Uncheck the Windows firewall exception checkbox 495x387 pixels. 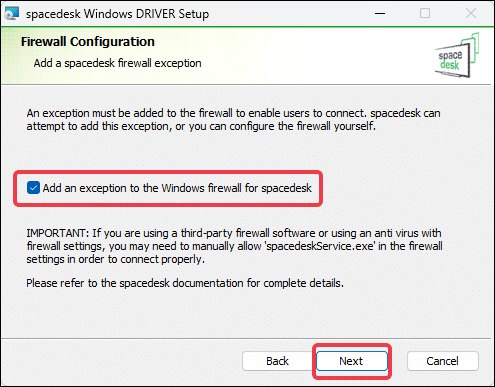click(33, 188)
